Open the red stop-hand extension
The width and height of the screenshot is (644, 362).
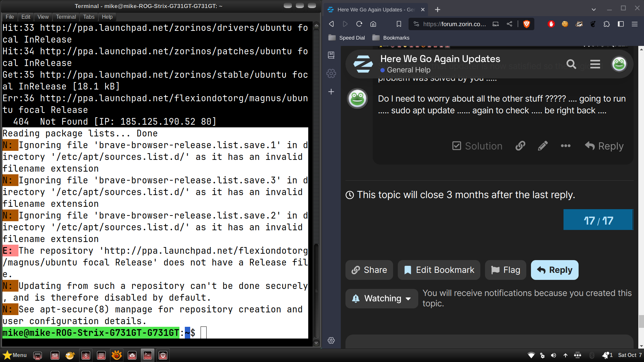point(551,24)
